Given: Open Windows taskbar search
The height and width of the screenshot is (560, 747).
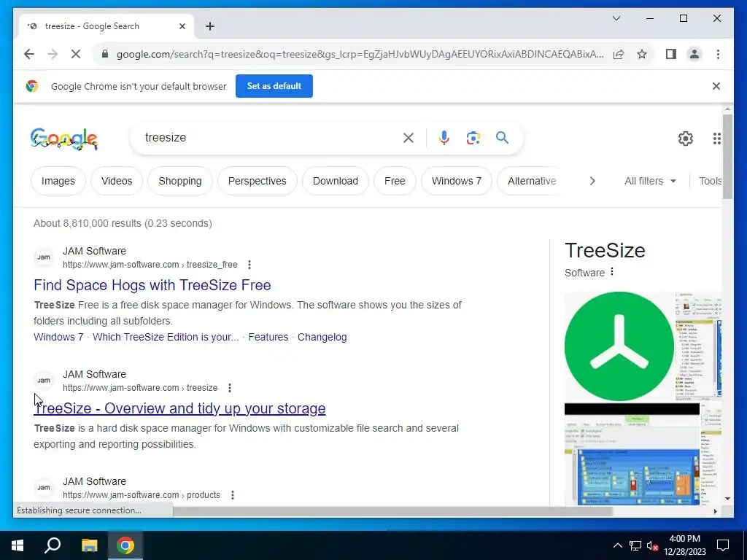Looking at the screenshot, I should click(53, 545).
